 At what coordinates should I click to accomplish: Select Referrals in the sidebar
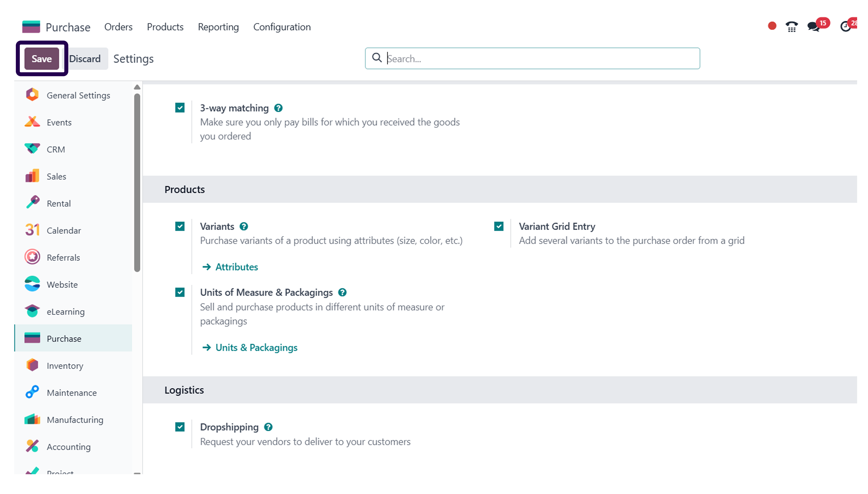click(73, 257)
